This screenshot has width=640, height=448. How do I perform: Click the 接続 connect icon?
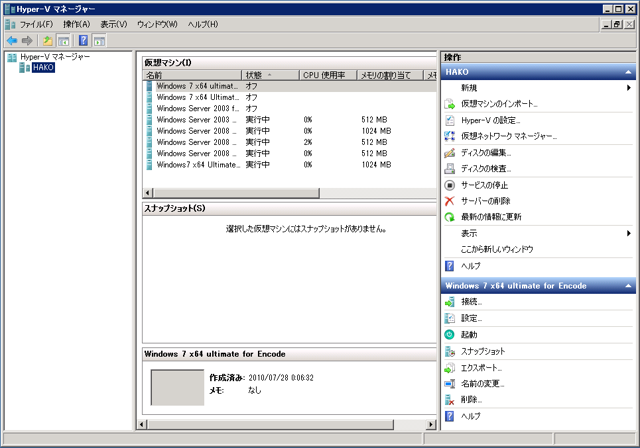449,302
